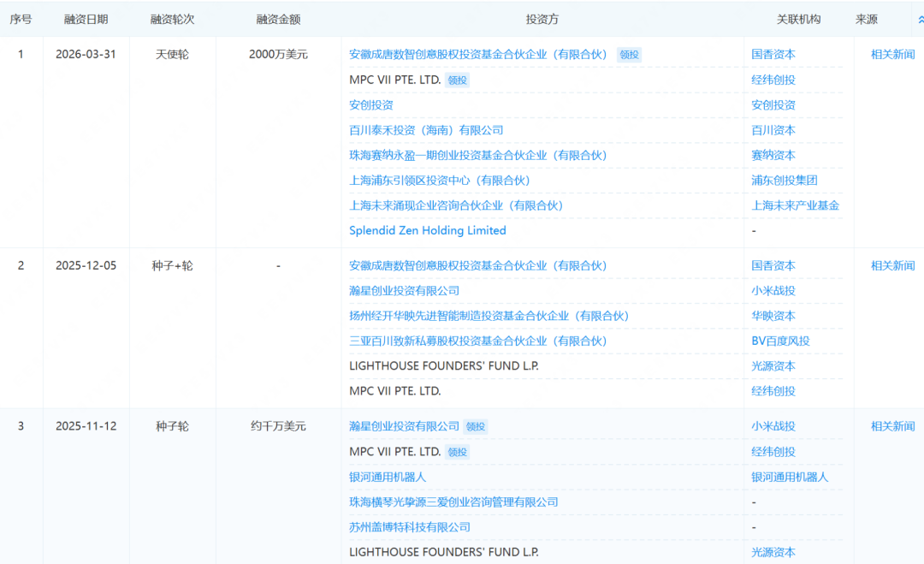Open the 华映资本 related institution link
Screen dimensions: 924x564
click(x=773, y=316)
